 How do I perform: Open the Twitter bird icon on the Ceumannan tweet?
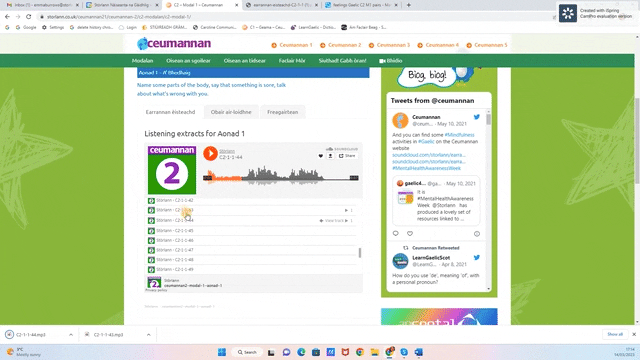click(x=476, y=117)
